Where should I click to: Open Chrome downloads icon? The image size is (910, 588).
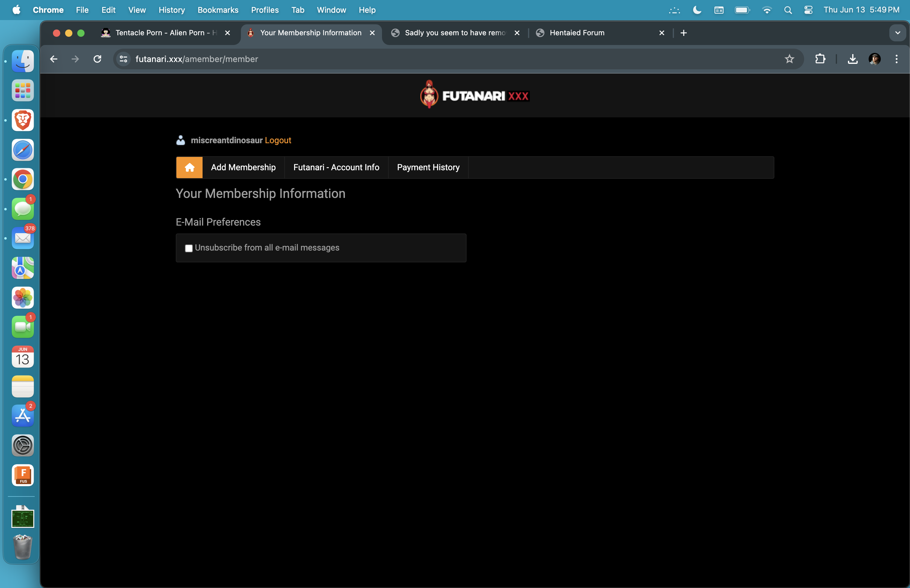pos(852,59)
